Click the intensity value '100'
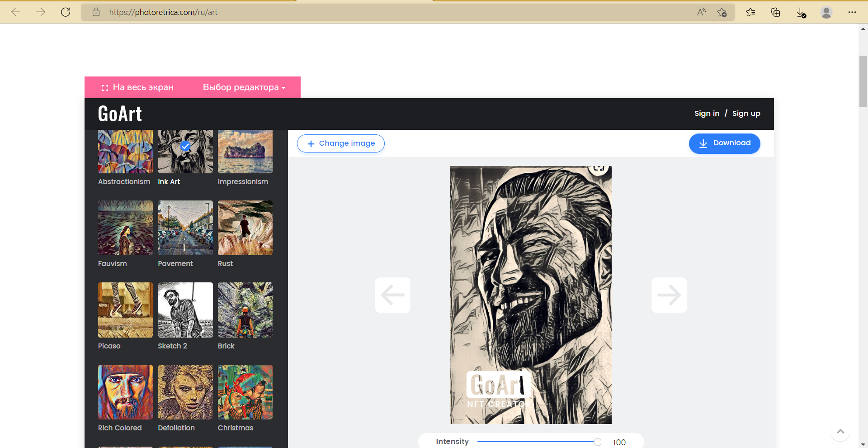Viewport: 868px width, 448px height. click(619, 443)
